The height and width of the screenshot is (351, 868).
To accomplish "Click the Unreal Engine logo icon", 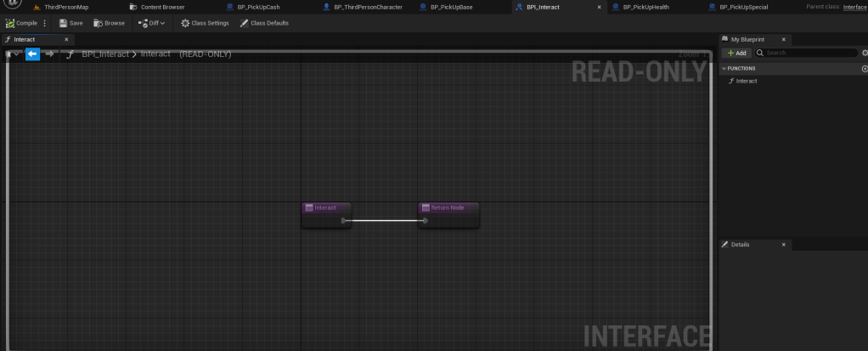I will click(13, 6).
